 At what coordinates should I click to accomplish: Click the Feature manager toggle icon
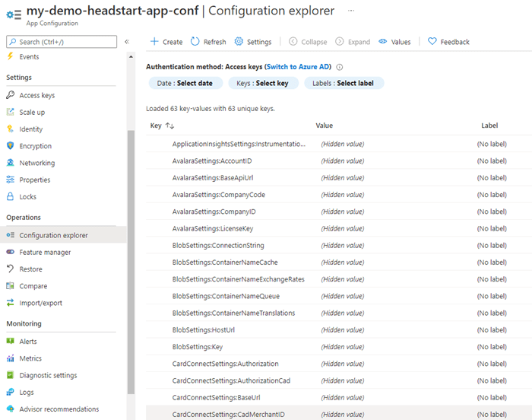[10, 252]
